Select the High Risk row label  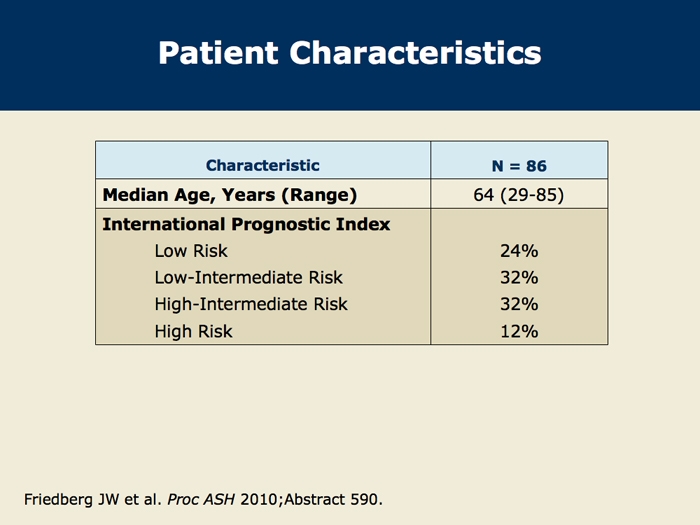(193, 332)
